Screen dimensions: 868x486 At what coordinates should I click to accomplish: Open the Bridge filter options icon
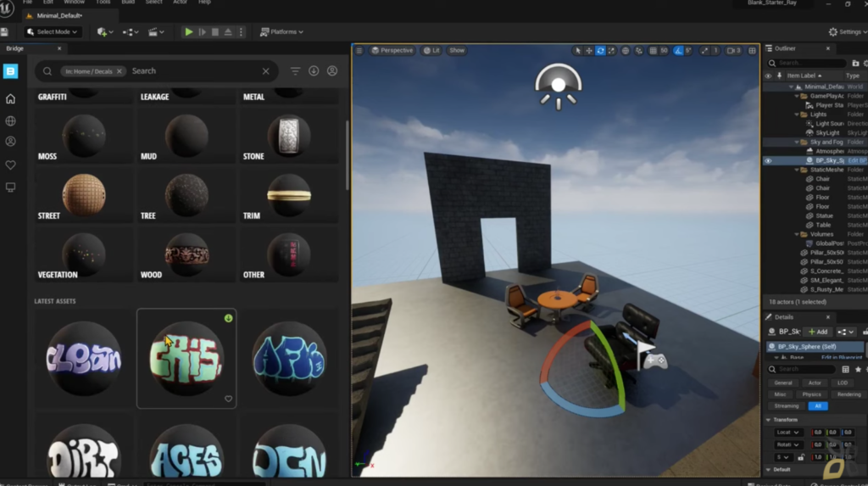tap(295, 71)
